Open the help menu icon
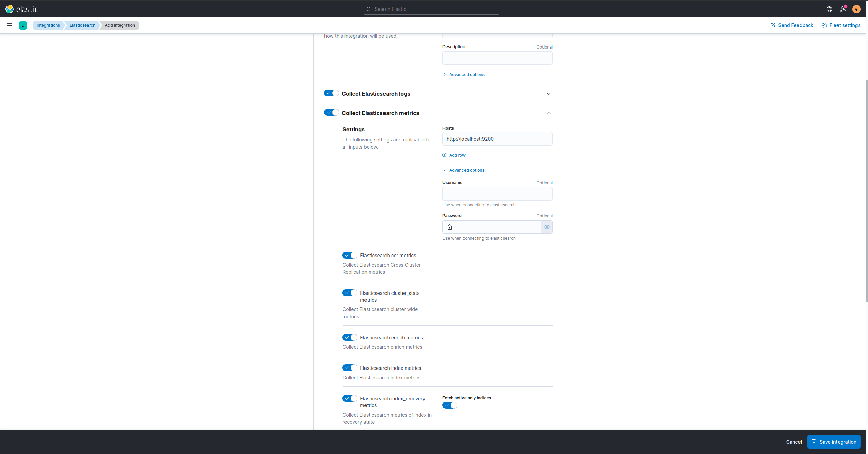The width and height of the screenshot is (868, 454). click(829, 9)
